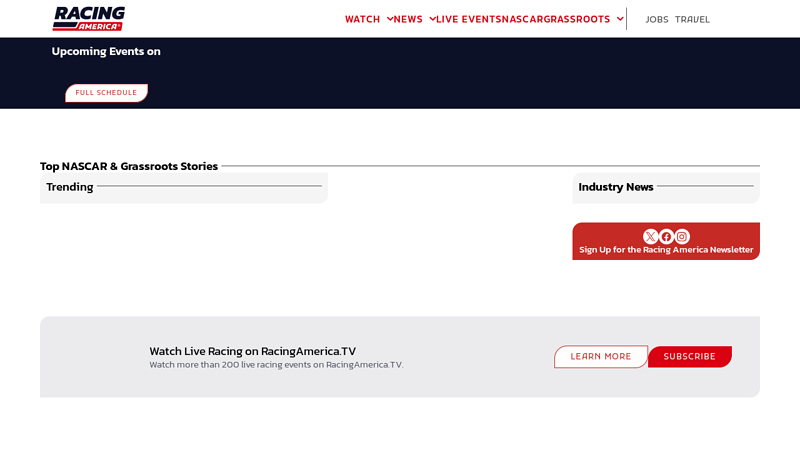Click the Racing America logo

pos(89,19)
